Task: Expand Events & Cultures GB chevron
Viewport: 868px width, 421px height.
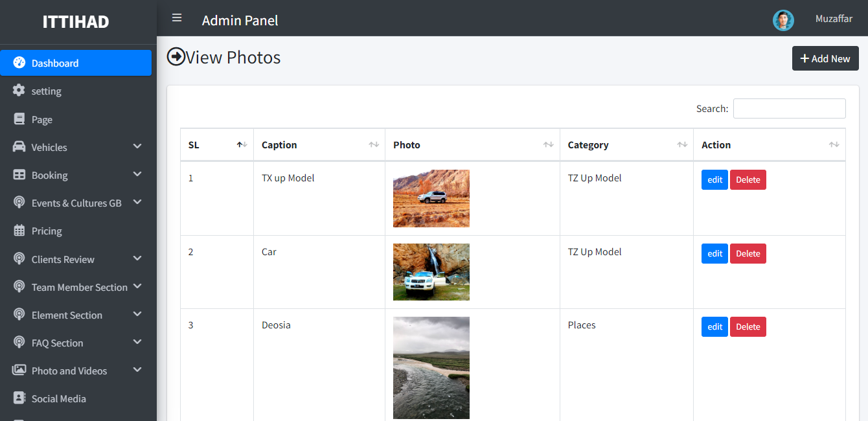Action: (137, 202)
